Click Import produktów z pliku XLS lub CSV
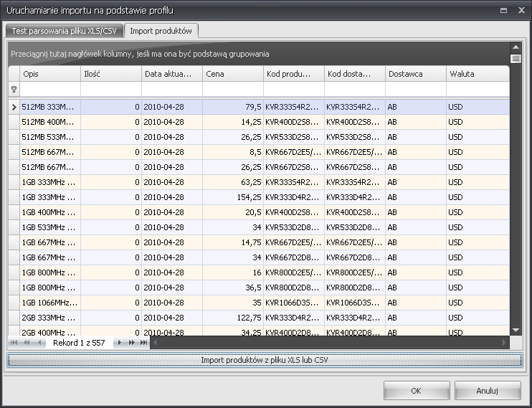This screenshot has height=408, width=532. 265,360
